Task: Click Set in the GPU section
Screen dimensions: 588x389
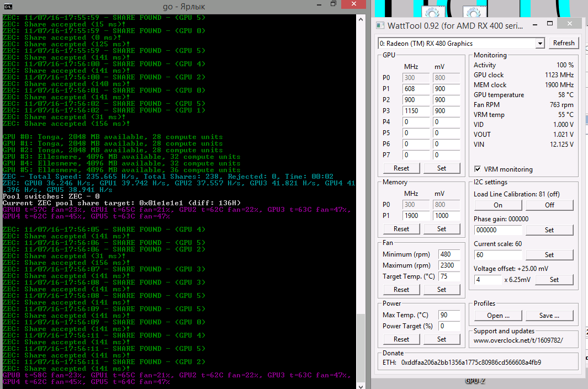Action: [x=442, y=168]
